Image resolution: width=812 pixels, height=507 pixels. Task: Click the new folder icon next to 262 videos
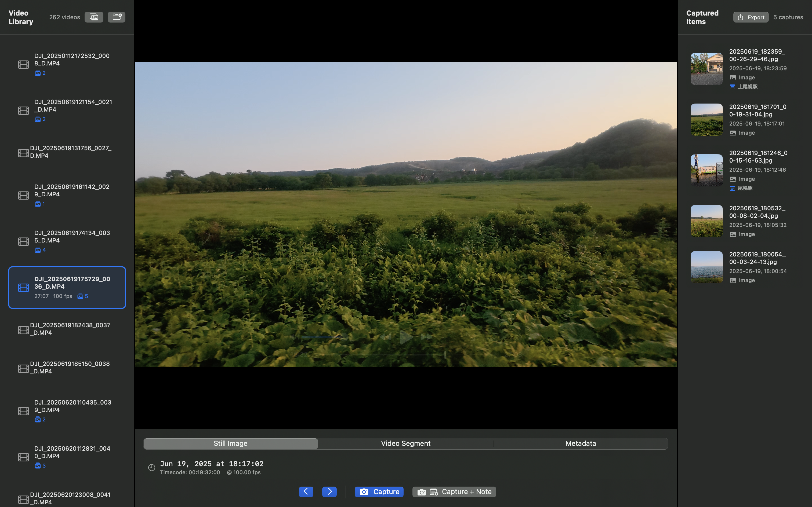click(116, 17)
